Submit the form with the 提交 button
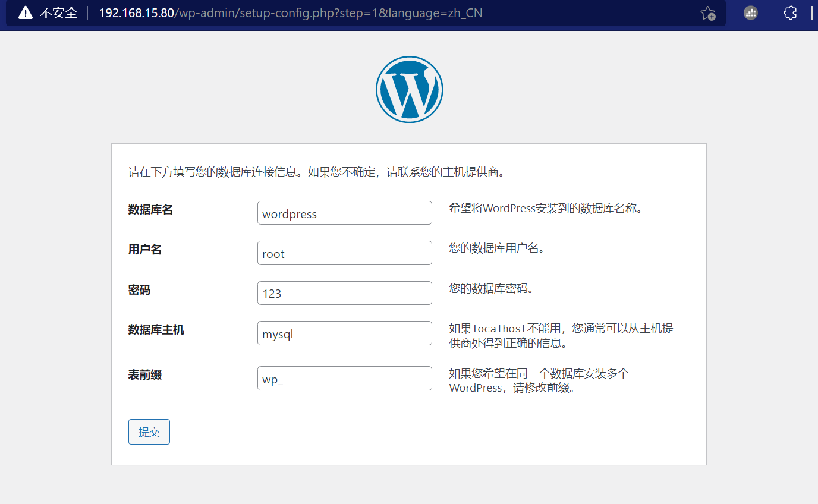Viewport: 818px width, 504px height. pyautogui.click(x=149, y=432)
